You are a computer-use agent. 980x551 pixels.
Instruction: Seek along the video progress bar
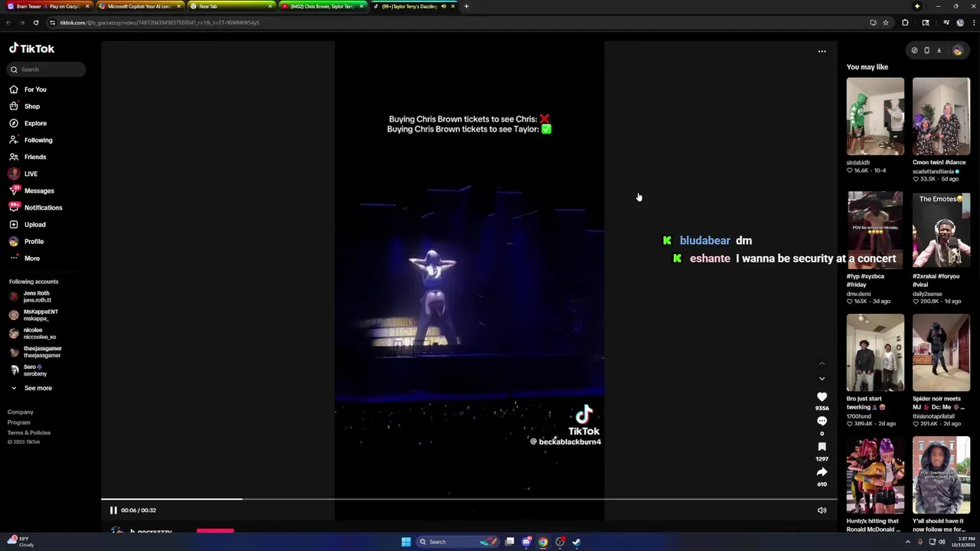pyautogui.click(x=469, y=499)
